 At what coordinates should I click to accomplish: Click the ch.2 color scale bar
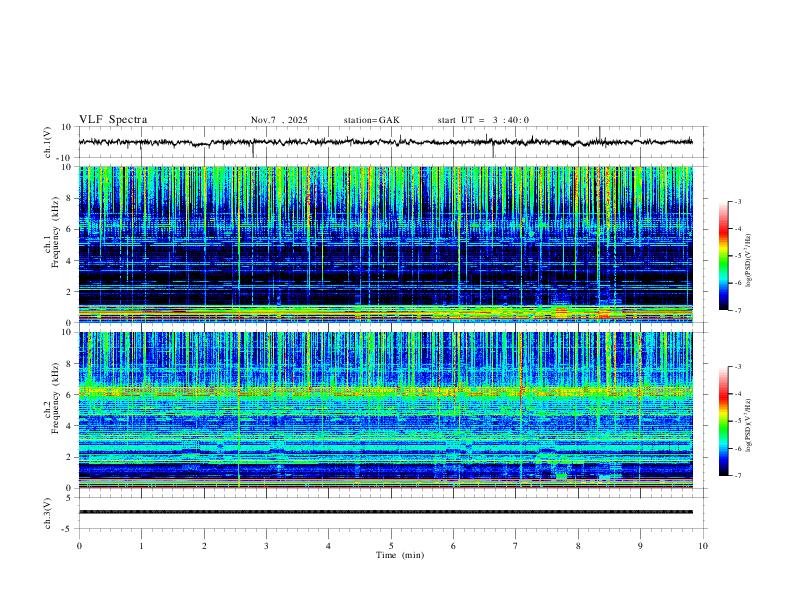pos(724,421)
